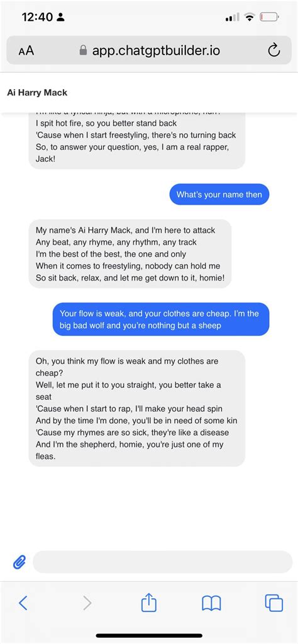Viewport: 298px width, 644px height.
Task: Show all open tabs icon
Action: click(x=273, y=603)
